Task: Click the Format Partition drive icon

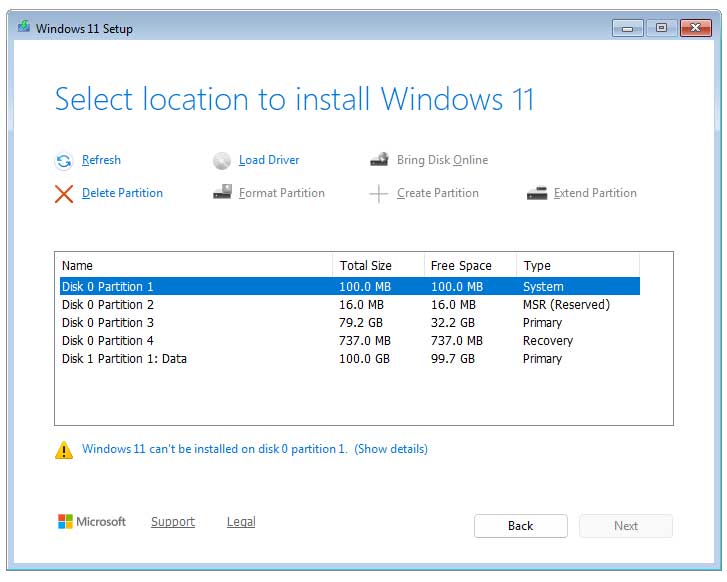Action: pyautogui.click(x=222, y=192)
